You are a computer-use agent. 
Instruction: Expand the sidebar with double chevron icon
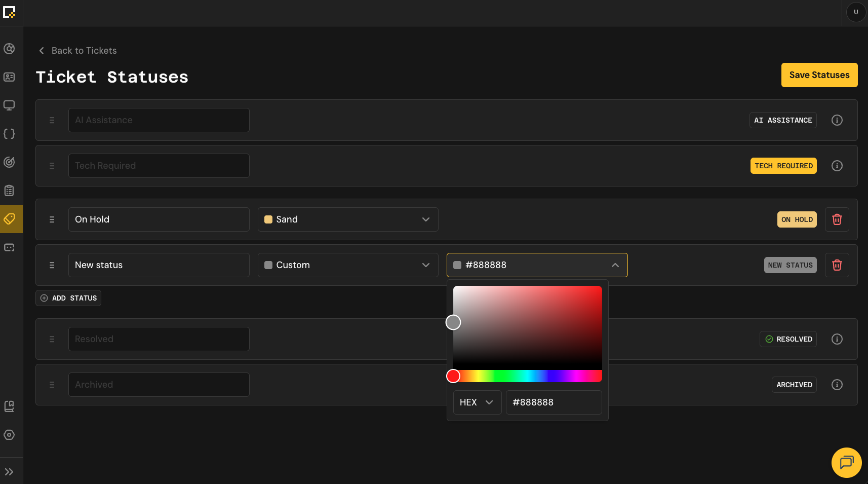[x=9, y=472]
